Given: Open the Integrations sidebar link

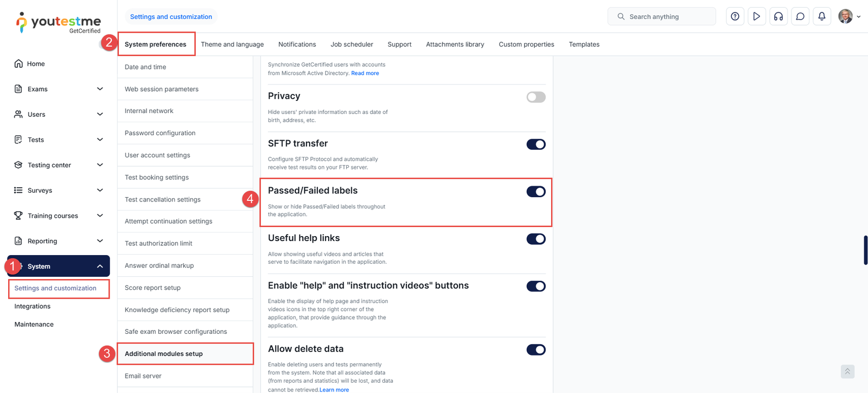Looking at the screenshot, I should click(x=33, y=306).
